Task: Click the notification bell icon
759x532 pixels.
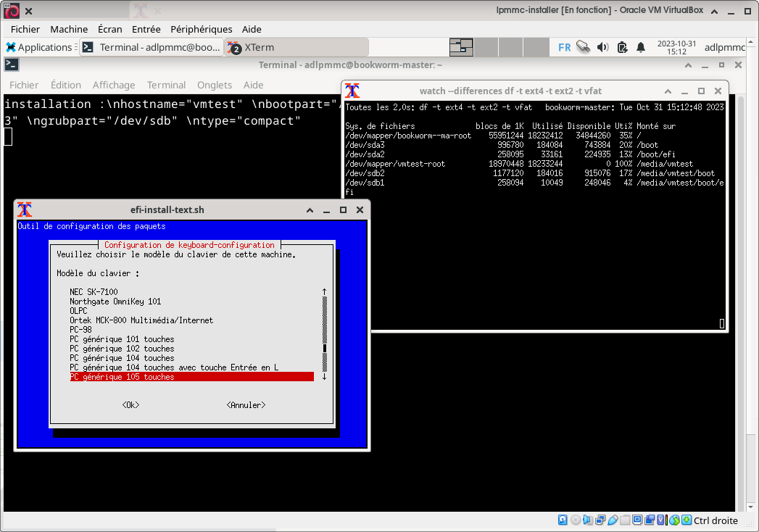Action: [641, 47]
